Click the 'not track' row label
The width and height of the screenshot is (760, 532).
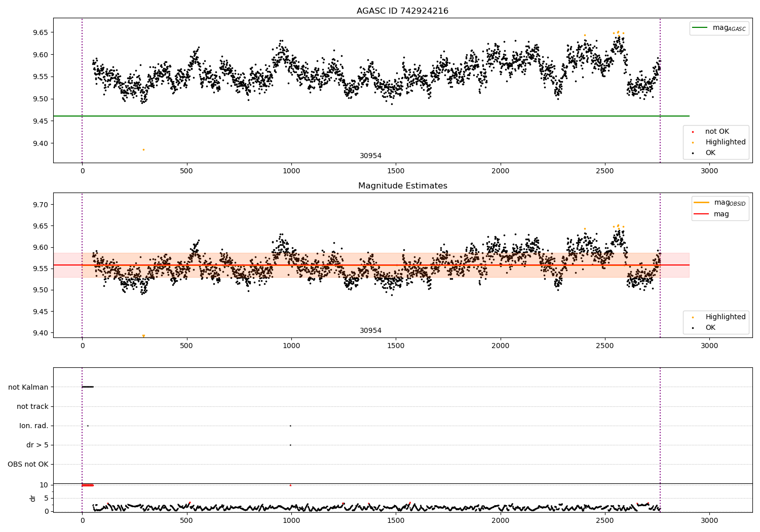point(32,406)
